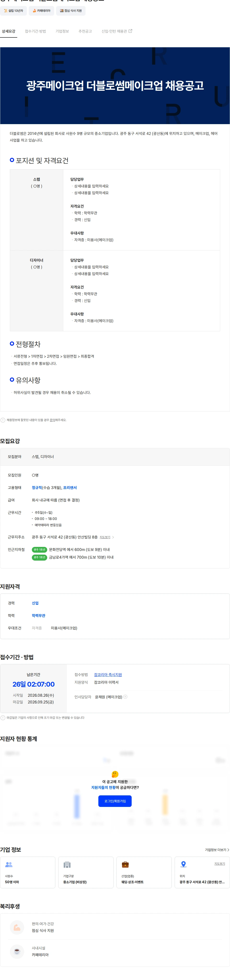
Task: Click the info icon beside 채용정보에 잘못된 내용 notice
Action: [3, 420]
